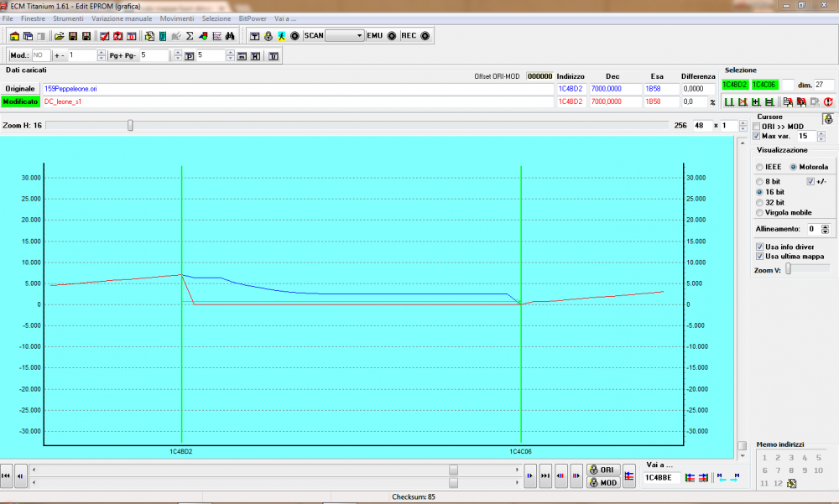Uncheck Usa info driver

(x=759, y=247)
